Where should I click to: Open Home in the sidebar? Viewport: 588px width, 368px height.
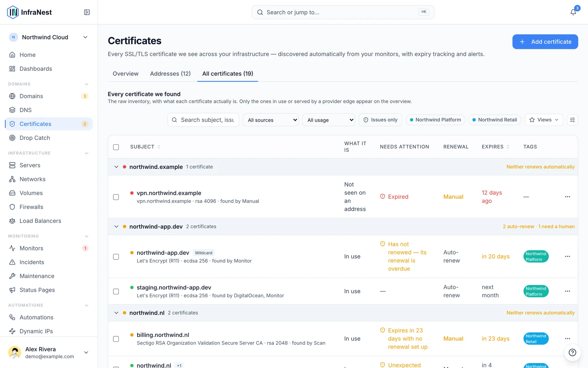point(49,55)
